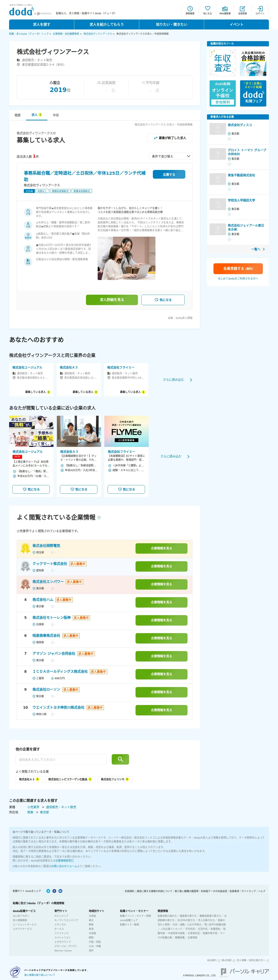View company info for 株式会社岡野電気
This screenshot has width=278, height=980.
coord(161,548)
